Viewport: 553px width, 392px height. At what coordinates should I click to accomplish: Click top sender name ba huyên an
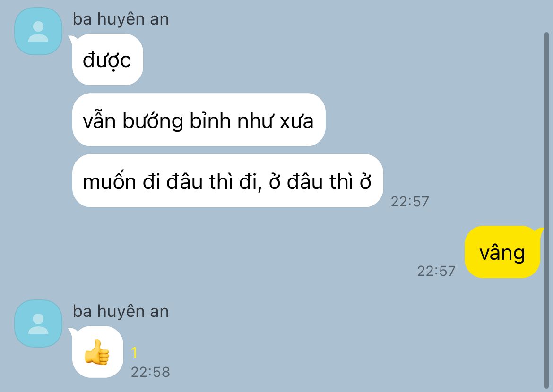(121, 19)
